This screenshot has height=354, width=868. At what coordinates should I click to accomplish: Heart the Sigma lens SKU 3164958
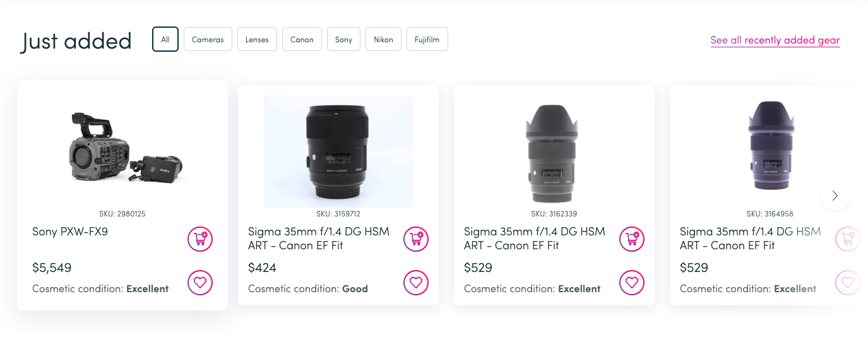(847, 283)
